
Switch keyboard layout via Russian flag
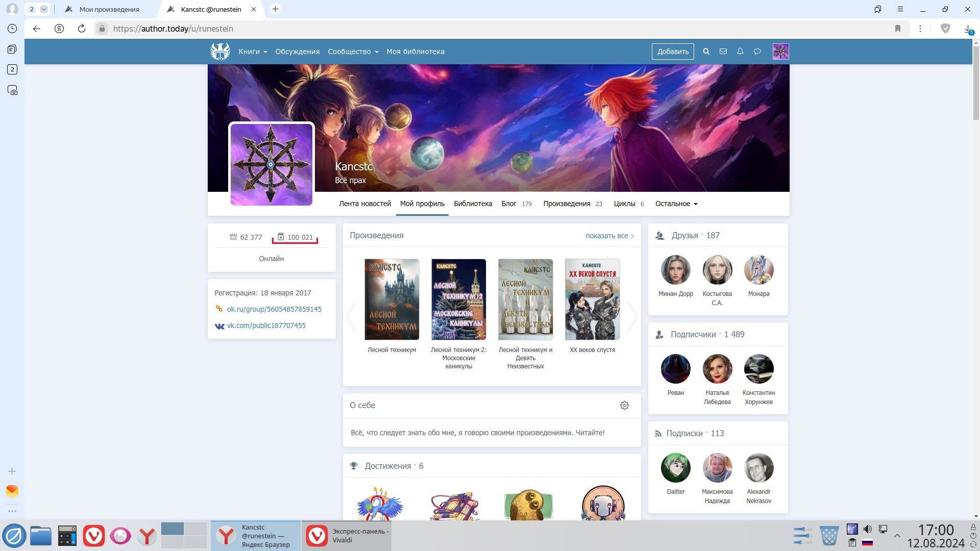click(x=867, y=543)
